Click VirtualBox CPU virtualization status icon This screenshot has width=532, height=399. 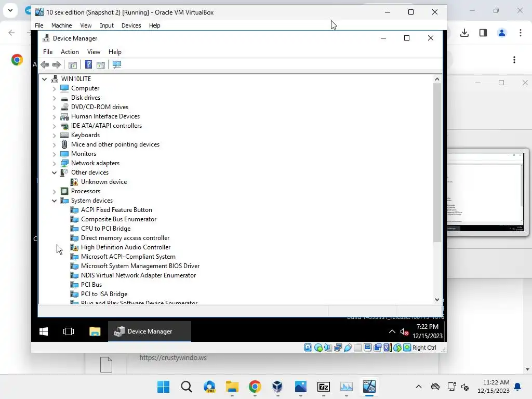[387, 348]
